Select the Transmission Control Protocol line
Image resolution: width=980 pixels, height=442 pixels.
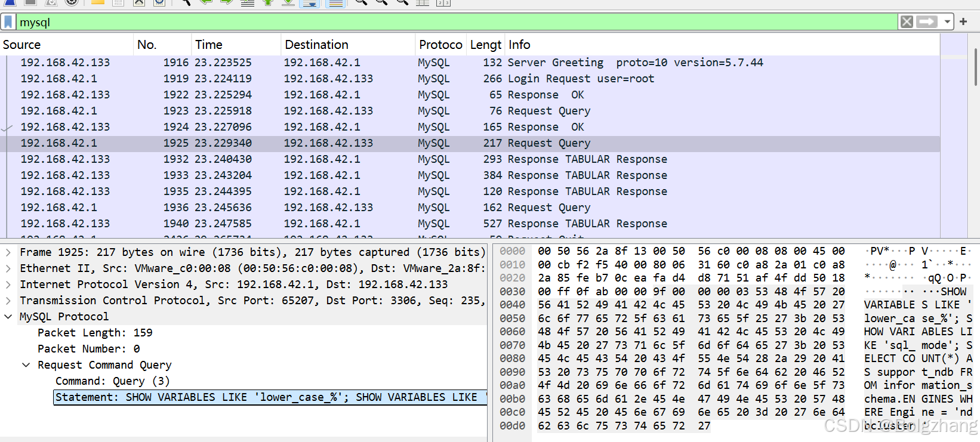(x=252, y=301)
